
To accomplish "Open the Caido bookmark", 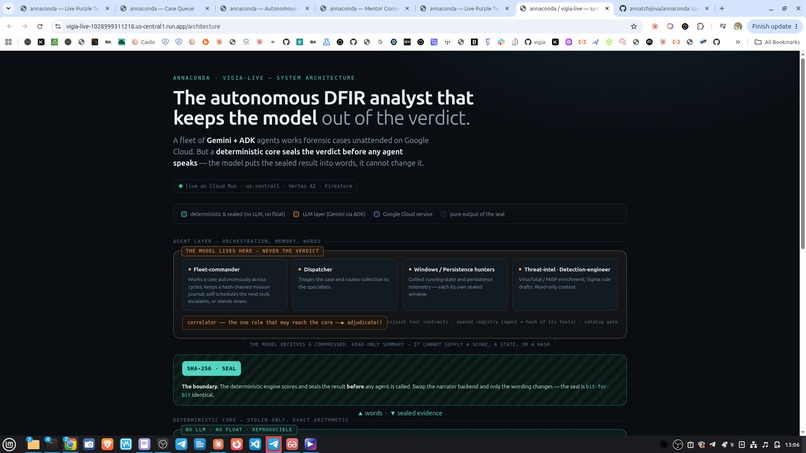I will tap(143, 42).
